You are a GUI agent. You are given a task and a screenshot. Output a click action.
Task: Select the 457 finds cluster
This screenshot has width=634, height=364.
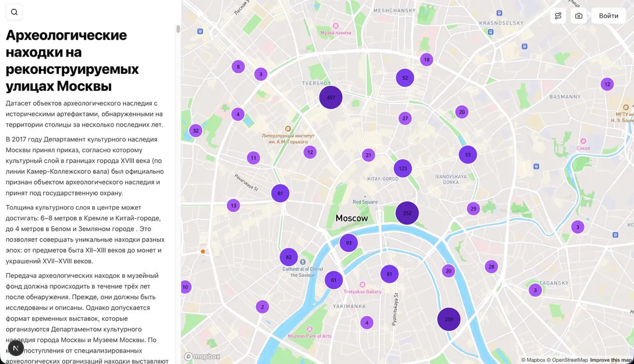pos(331,97)
